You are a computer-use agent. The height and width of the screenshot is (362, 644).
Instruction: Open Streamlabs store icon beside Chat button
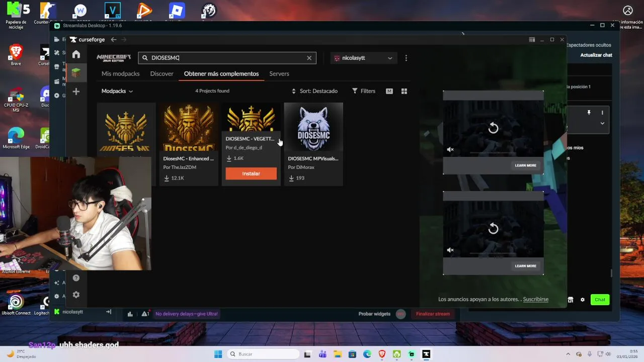[571, 300]
